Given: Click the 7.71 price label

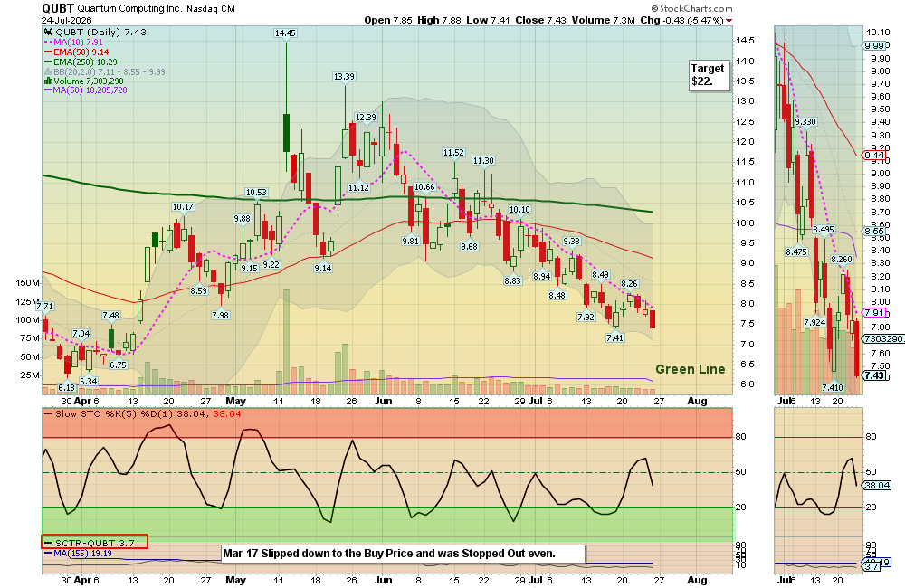Looking at the screenshot, I should click(x=45, y=307).
